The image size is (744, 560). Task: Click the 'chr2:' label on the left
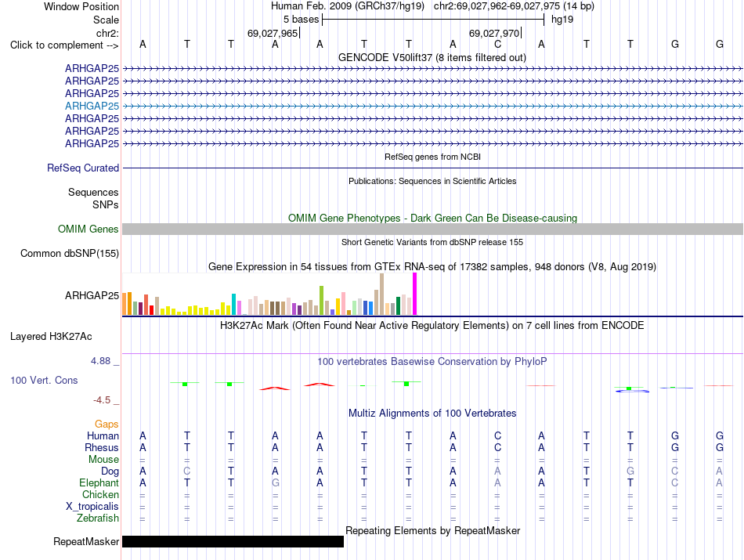(x=107, y=33)
